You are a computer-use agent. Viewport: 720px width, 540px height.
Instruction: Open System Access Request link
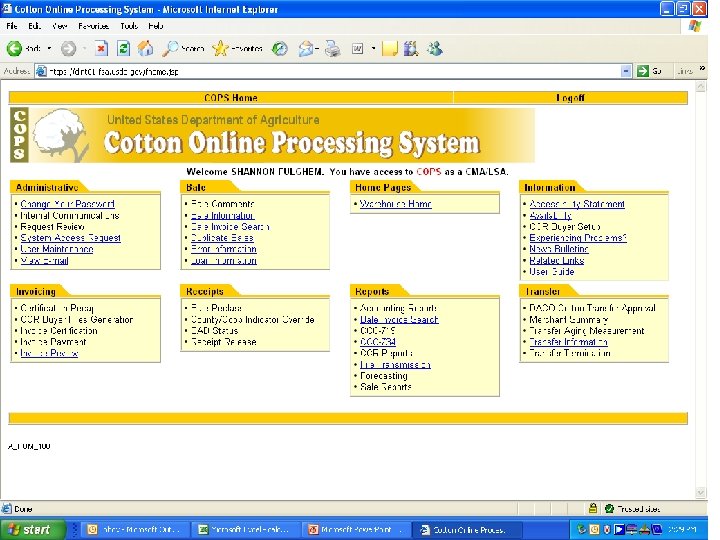[71, 238]
